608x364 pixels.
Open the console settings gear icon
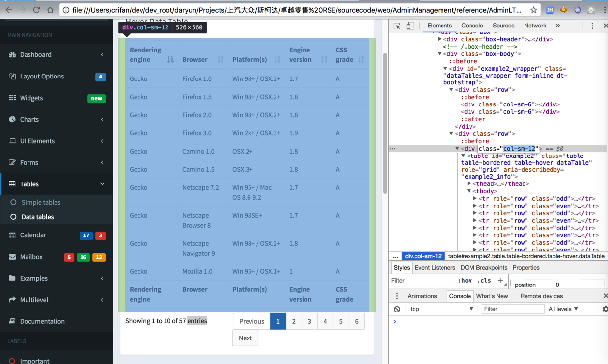[605, 309]
